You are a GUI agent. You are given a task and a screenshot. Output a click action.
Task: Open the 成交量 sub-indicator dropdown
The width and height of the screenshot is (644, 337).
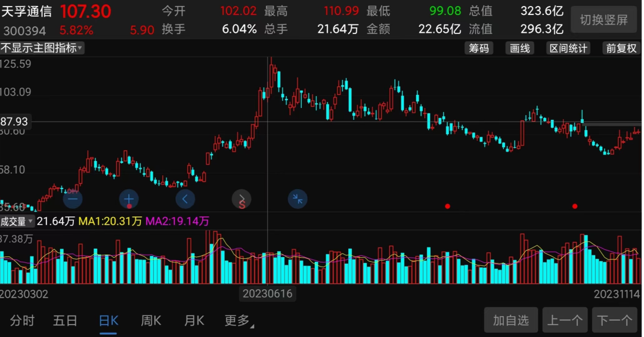(x=17, y=221)
